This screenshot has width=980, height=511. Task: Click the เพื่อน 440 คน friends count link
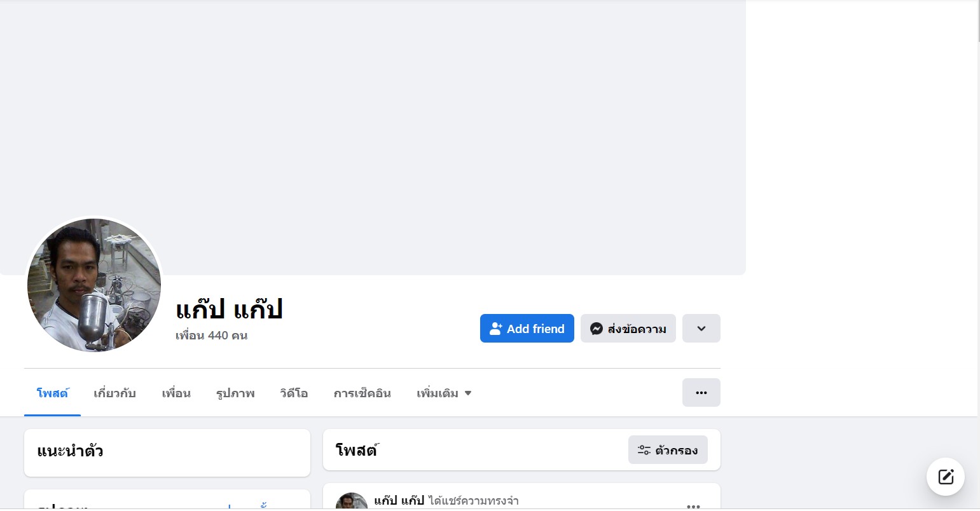(211, 336)
